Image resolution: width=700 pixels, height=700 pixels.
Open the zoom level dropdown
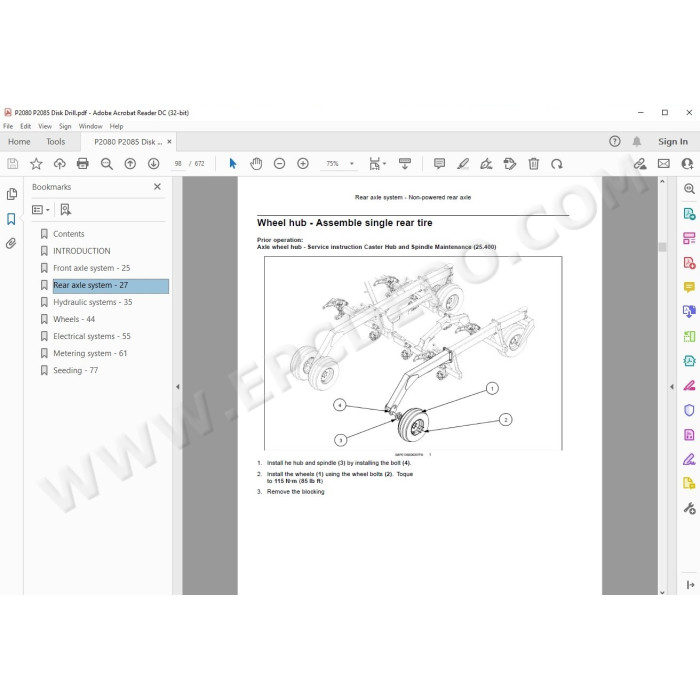point(352,164)
